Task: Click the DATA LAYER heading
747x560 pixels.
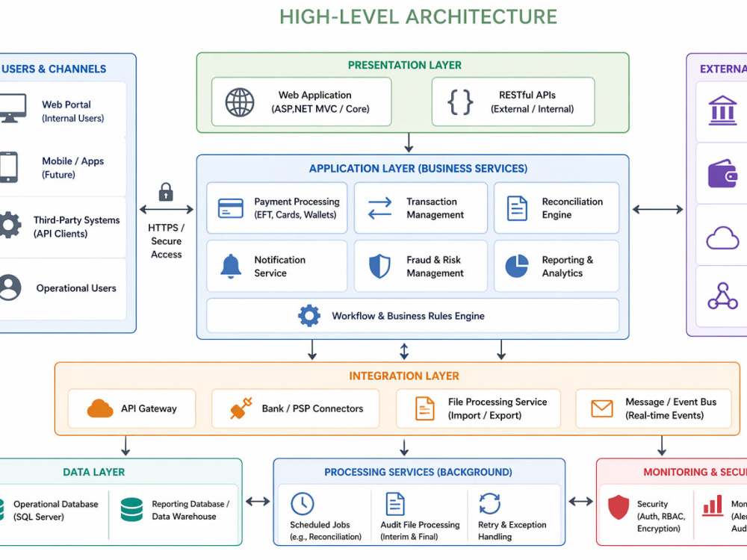Action: (94, 472)
